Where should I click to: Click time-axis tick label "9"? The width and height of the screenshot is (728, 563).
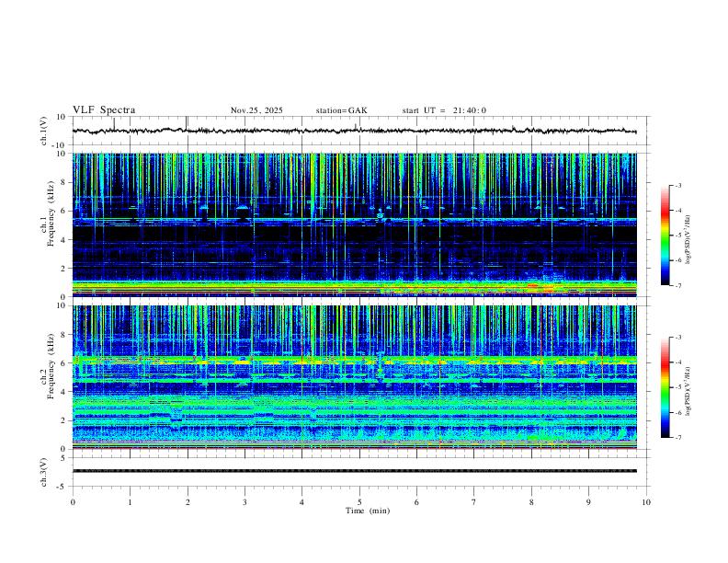point(588,502)
